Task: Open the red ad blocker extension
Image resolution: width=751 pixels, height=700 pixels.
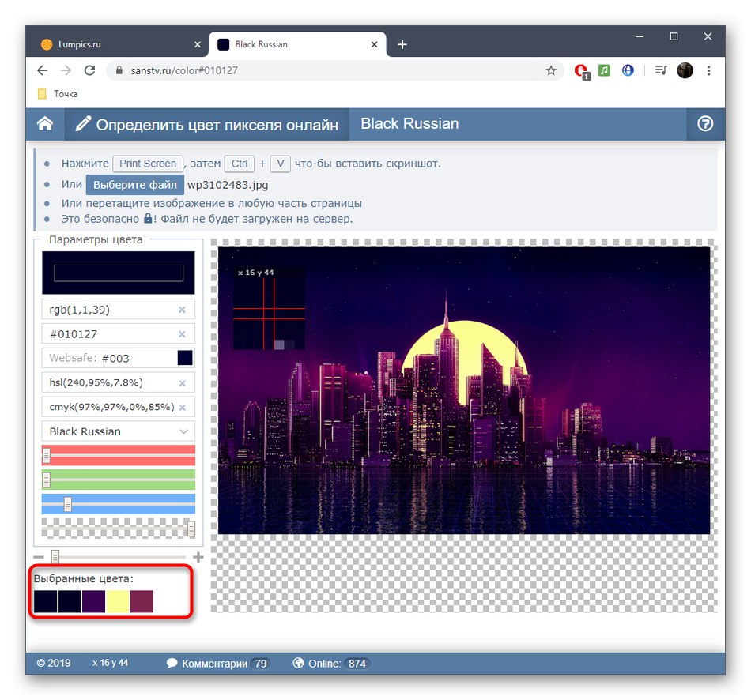Action: point(582,71)
